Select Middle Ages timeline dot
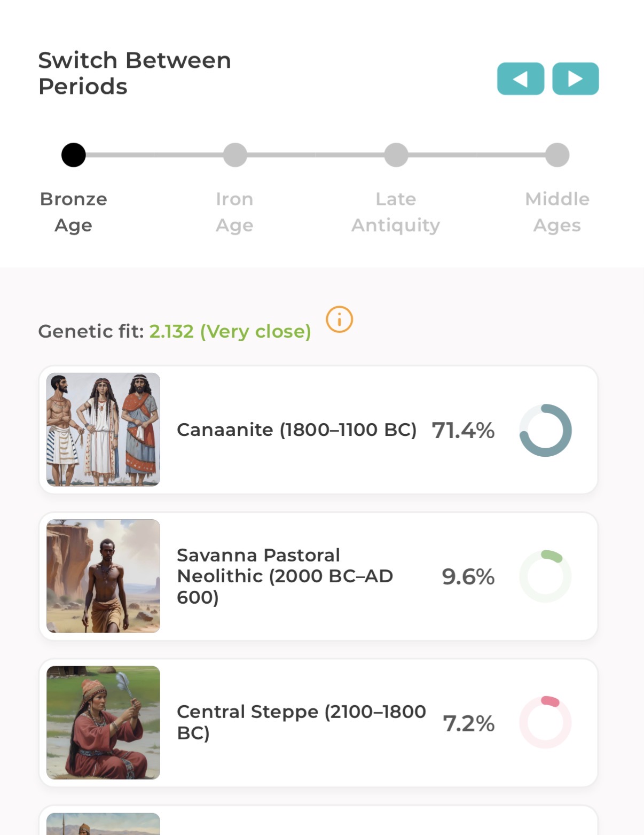 pyautogui.click(x=557, y=155)
